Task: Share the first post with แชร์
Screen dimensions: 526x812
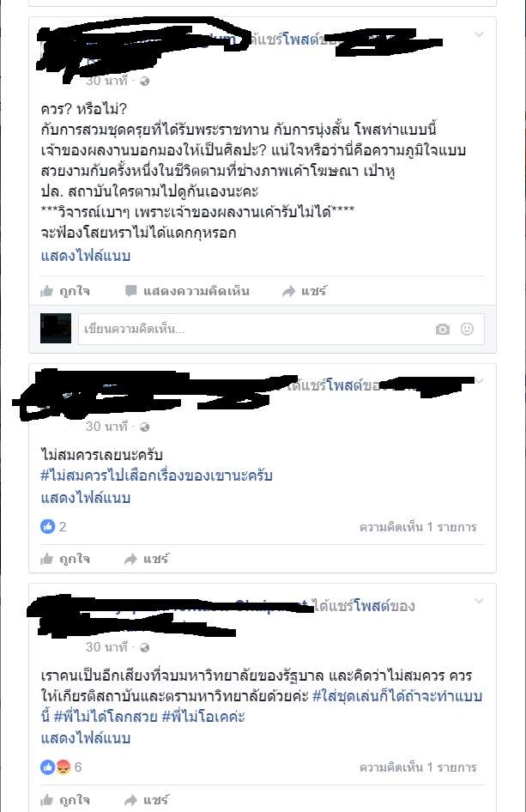Action: (305, 291)
